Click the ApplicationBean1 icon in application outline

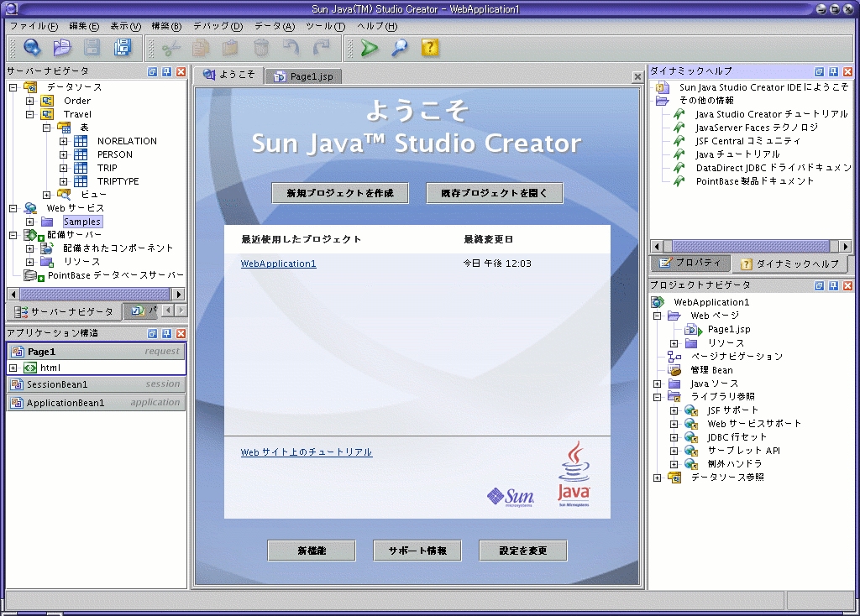click(x=17, y=404)
